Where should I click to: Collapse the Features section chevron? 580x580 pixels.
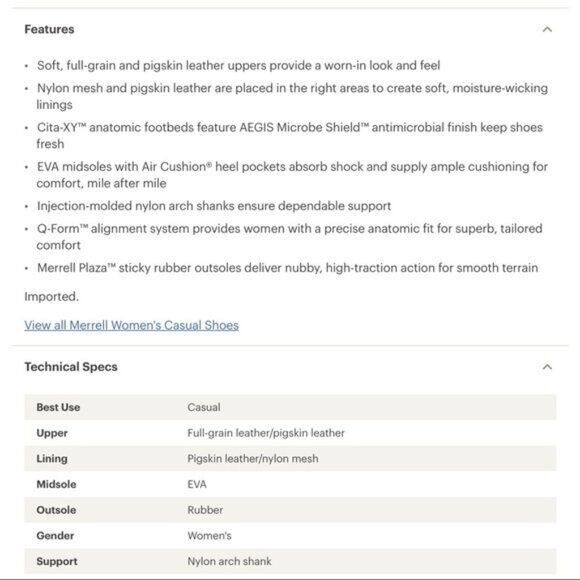click(x=547, y=29)
